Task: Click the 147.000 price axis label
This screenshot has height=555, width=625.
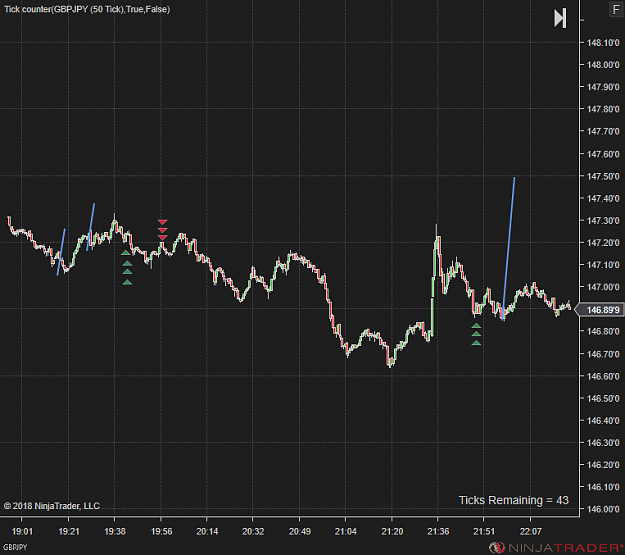Action: [603, 287]
